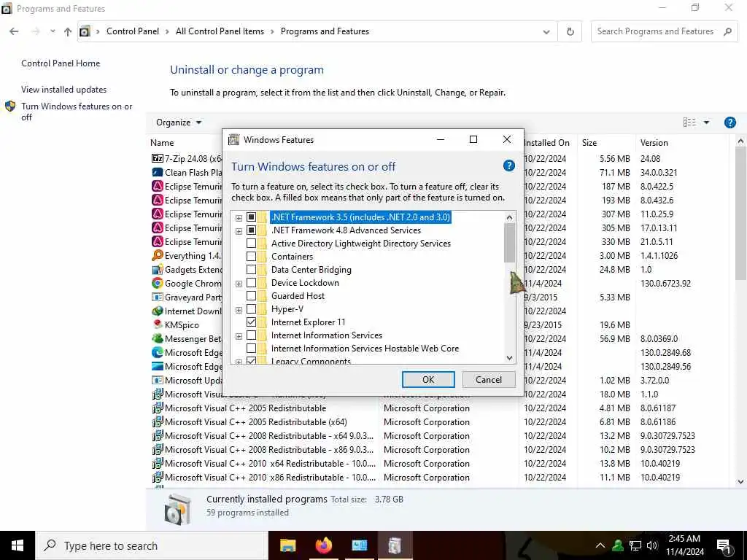The width and height of the screenshot is (747, 560).
Task: Enable the Containers feature checkbox
Action: (x=251, y=257)
